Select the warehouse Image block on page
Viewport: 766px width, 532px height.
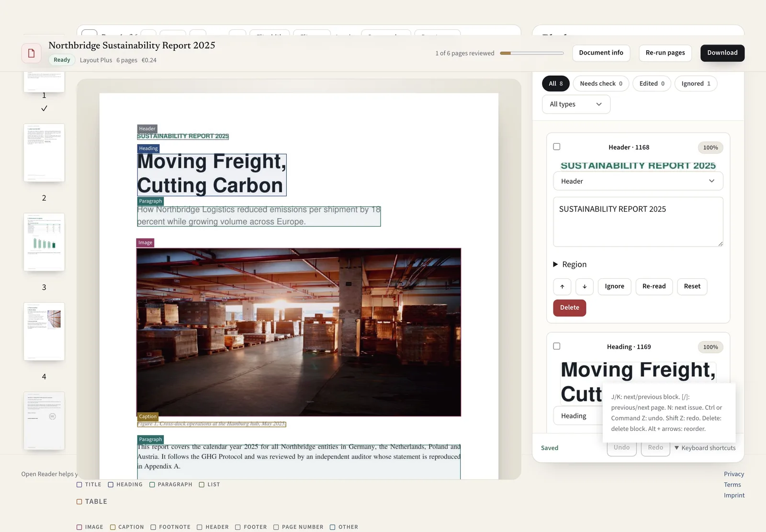point(299,332)
